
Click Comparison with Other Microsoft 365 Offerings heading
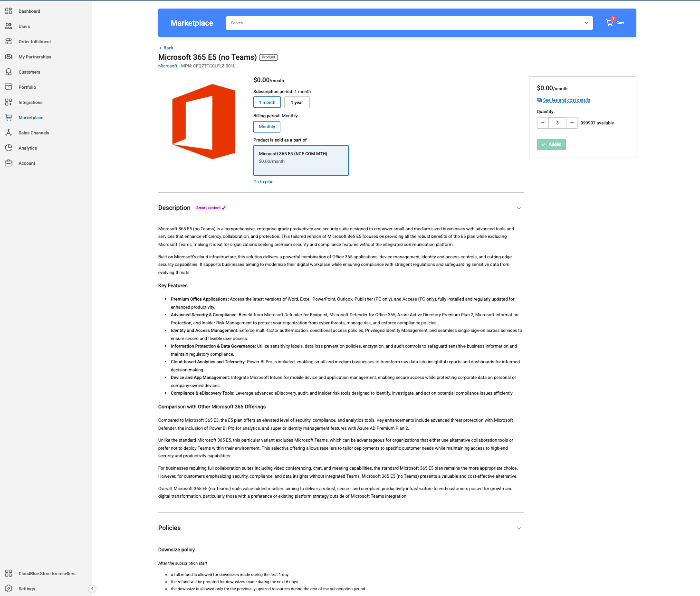point(212,407)
